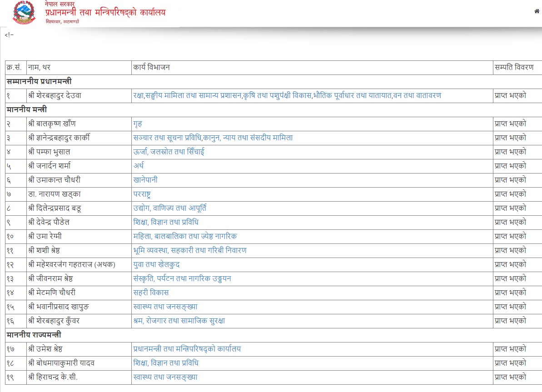The width and height of the screenshot is (542, 392).
Task: Click प्राप्त भएको in शेरबहादुर देउवा row
Action: tap(510, 95)
